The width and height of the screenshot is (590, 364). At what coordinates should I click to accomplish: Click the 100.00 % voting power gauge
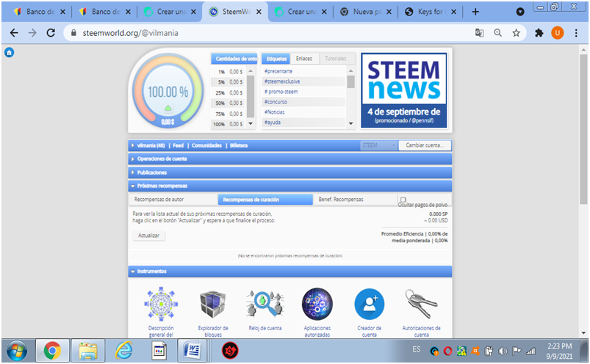coord(168,91)
